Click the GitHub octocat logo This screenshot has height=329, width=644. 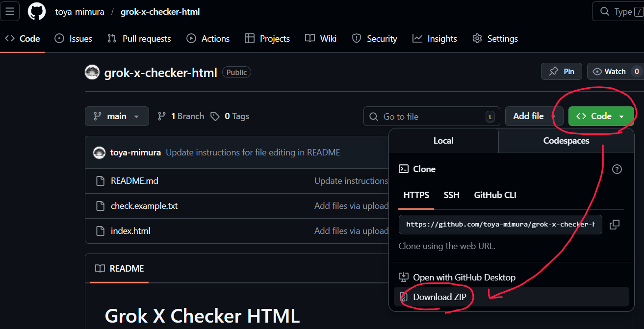coord(37,11)
